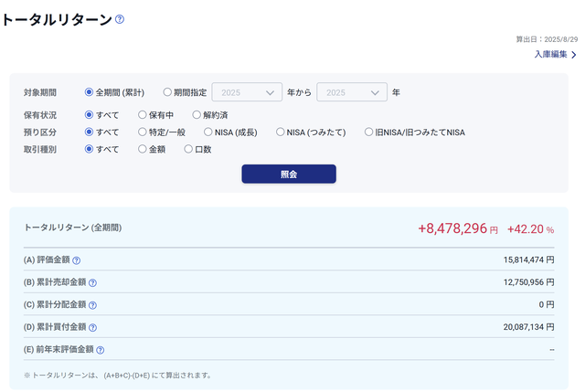Viewport: 585px width, 392px height.
Task: Choose 解約済 holding status
Action: tap(197, 115)
